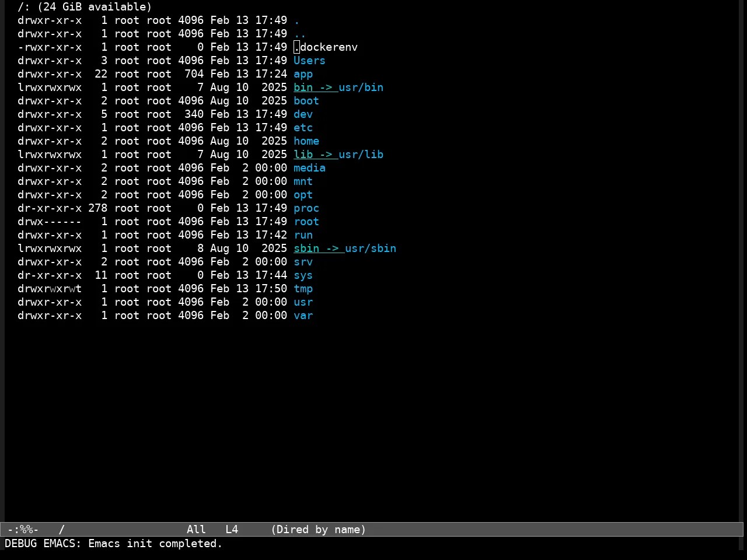Image resolution: width=747 pixels, height=560 pixels.
Task: Follow the sbin symlink to usr/sbin
Action: click(345, 249)
